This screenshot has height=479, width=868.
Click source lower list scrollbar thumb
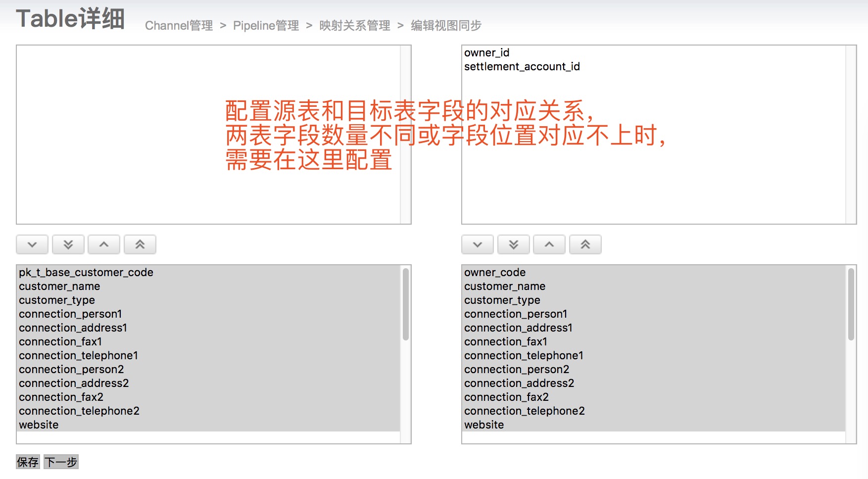(x=406, y=304)
